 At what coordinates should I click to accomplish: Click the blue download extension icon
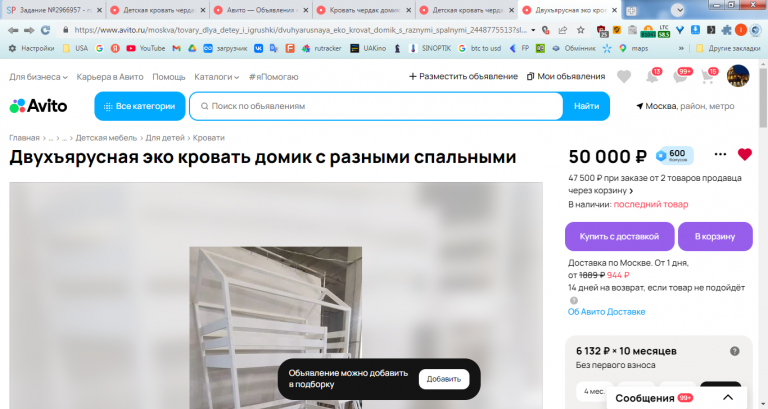pyautogui.click(x=695, y=30)
